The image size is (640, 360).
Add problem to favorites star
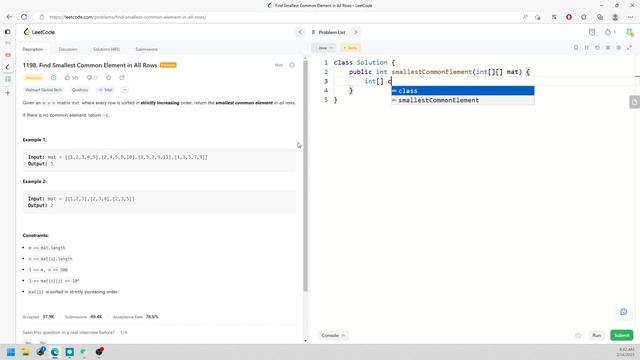tap(109, 78)
